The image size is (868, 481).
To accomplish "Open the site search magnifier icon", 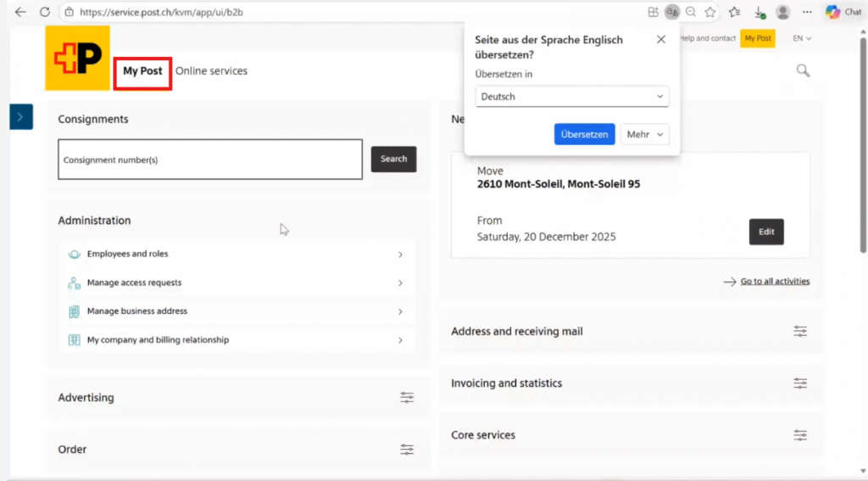I will 803,70.
